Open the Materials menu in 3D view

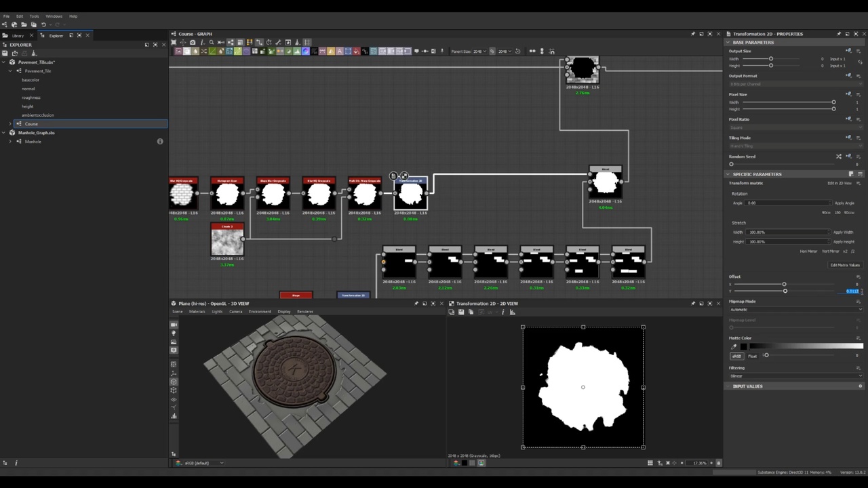tap(197, 312)
